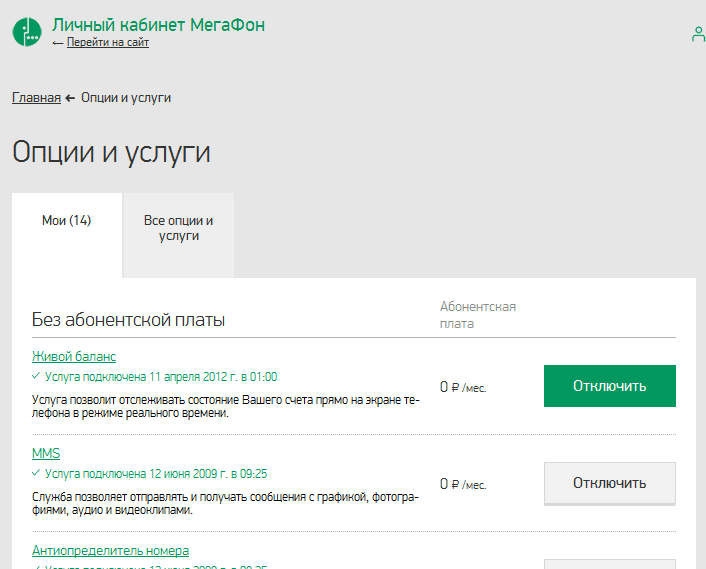Screen dimensions: 706x569
Task: Click the Живой баланс description text
Action: [x=226, y=406]
